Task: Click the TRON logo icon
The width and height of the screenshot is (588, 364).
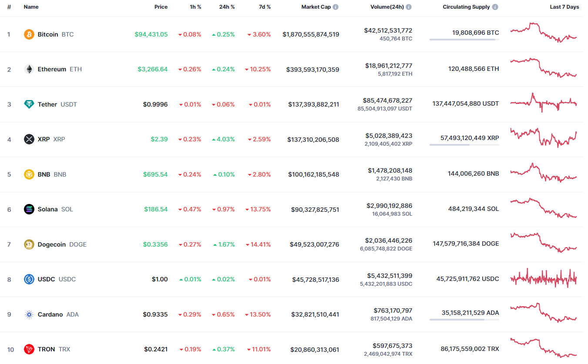Action: point(29,349)
